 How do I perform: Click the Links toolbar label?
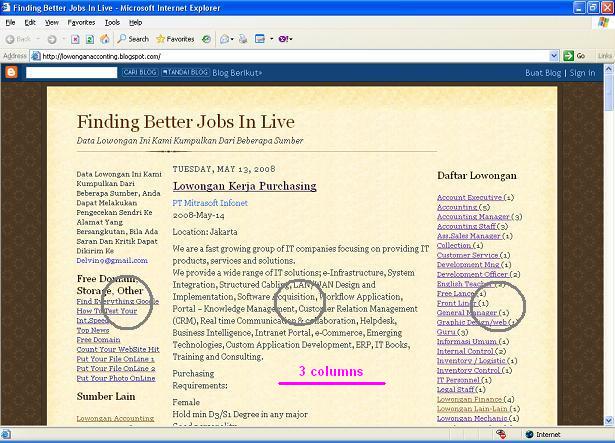point(605,56)
